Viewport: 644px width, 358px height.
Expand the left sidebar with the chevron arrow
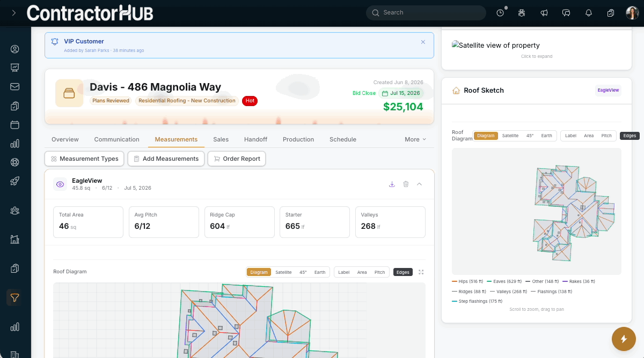[x=14, y=13]
